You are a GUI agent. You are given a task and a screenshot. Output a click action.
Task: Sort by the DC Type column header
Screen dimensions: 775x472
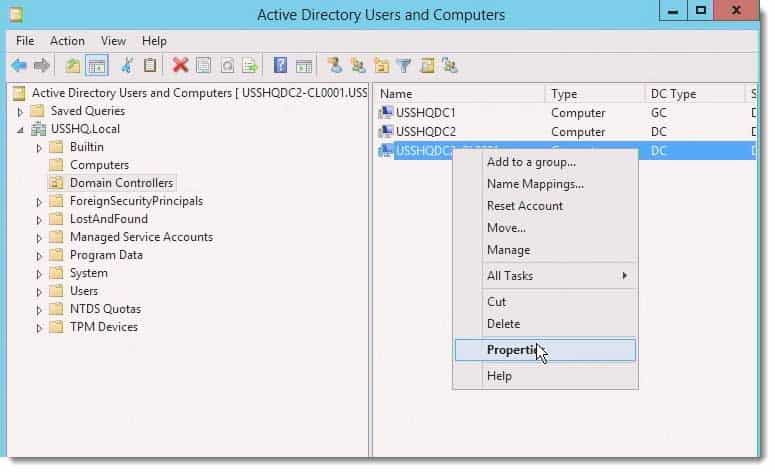pyautogui.click(x=695, y=93)
